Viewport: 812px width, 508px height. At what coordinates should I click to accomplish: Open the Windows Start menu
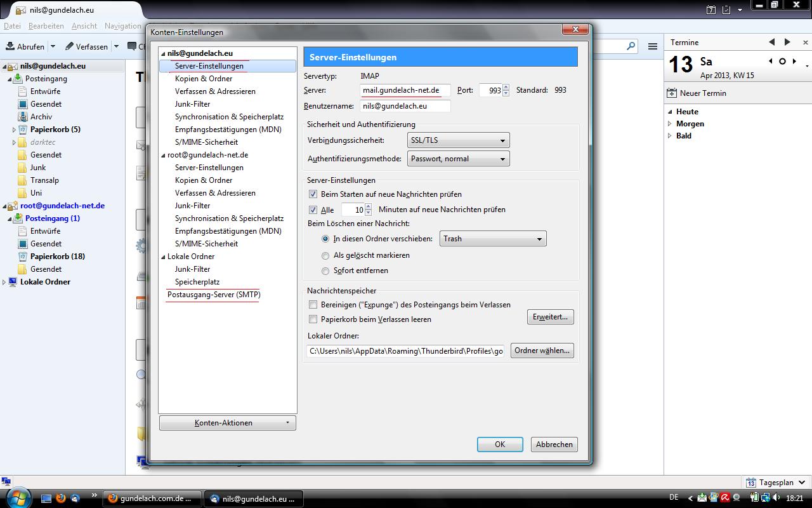[17, 496]
